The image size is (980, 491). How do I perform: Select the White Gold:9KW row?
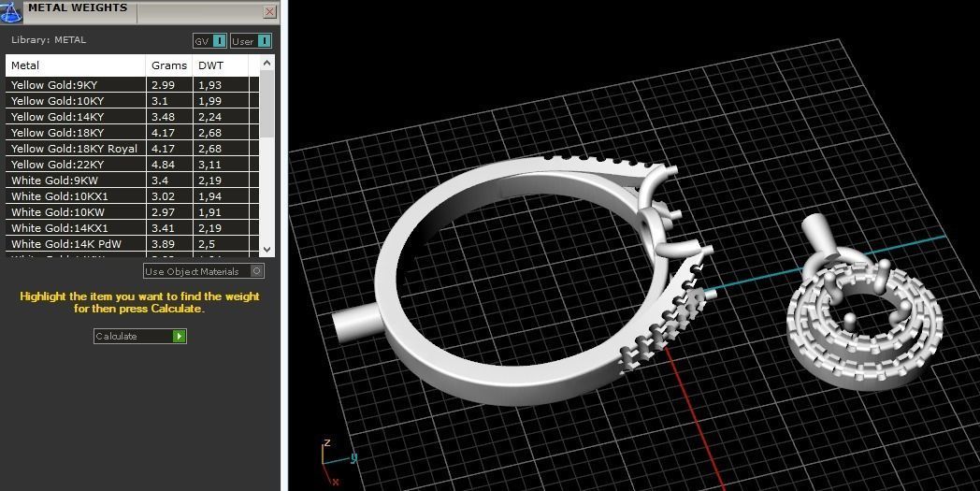tap(132, 181)
